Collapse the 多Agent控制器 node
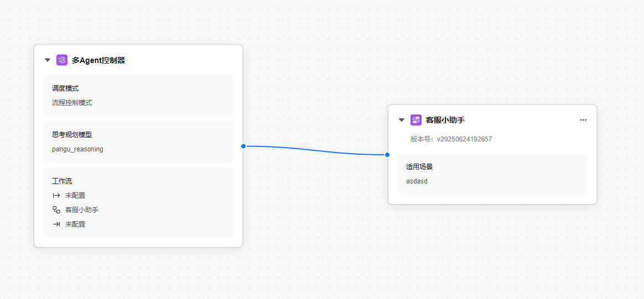Screen dimensions: 644x299 pyautogui.click(x=48, y=60)
